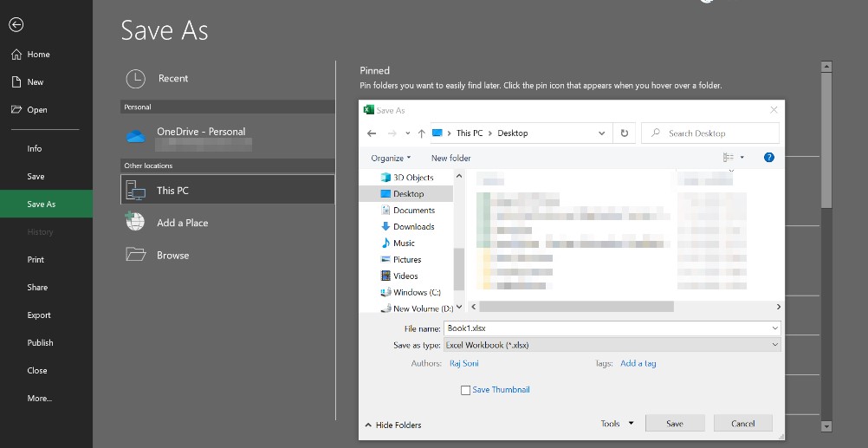The width and height of the screenshot is (868, 448).
Task: Collapse folder pane with Hide Folders
Action: (392, 425)
